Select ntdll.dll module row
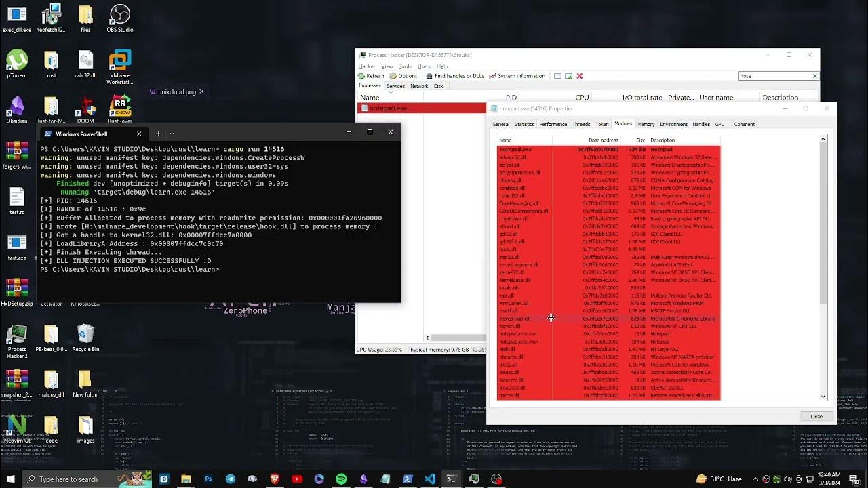Viewport: 868px width, 488px height. (x=608, y=349)
